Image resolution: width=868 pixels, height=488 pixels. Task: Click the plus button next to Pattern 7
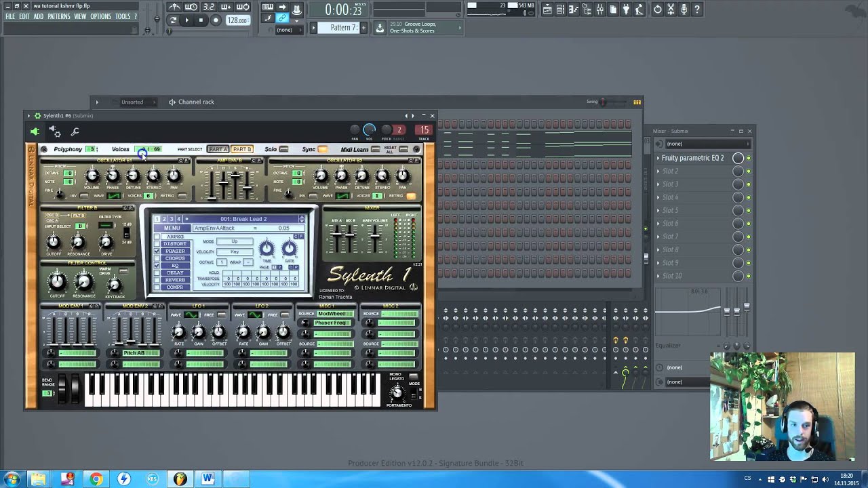(363, 28)
